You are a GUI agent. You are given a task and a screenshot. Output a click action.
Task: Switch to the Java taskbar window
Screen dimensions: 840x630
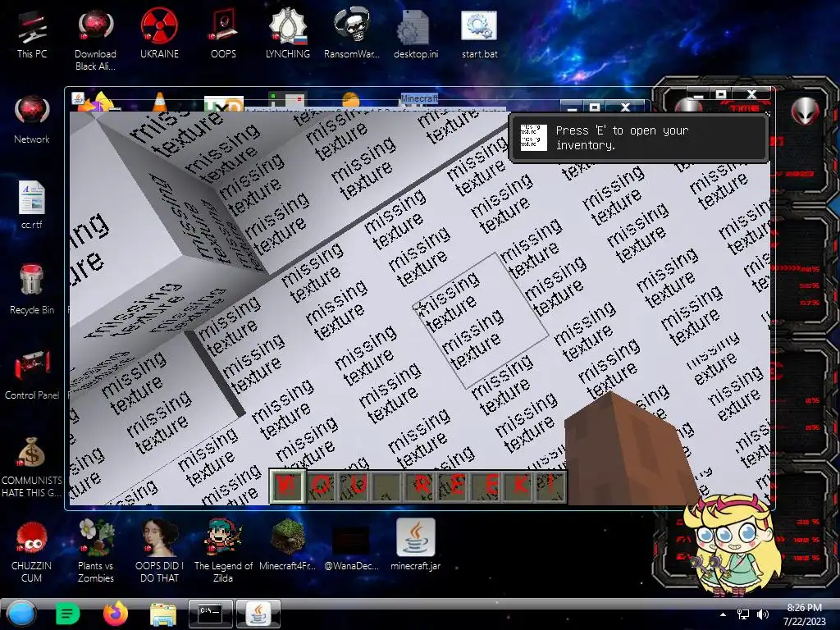(258, 614)
